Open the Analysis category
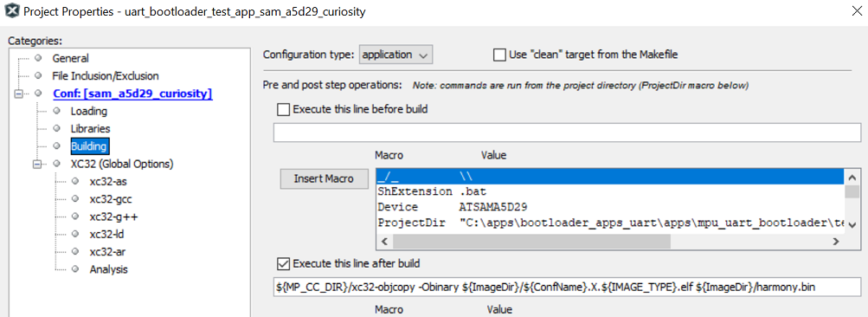The width and height of the screenshot is (868, 317). click(x=108, y=269)
